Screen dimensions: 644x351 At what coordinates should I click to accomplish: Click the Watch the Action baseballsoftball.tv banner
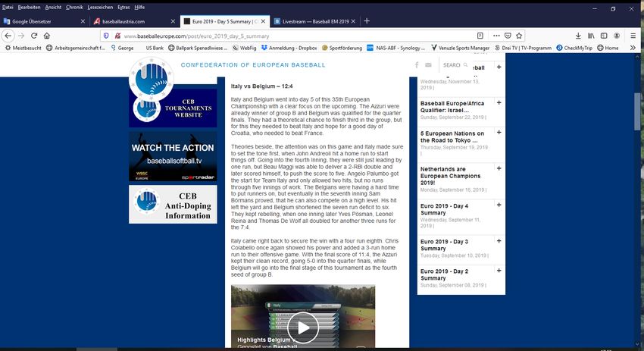click(173, 156)
